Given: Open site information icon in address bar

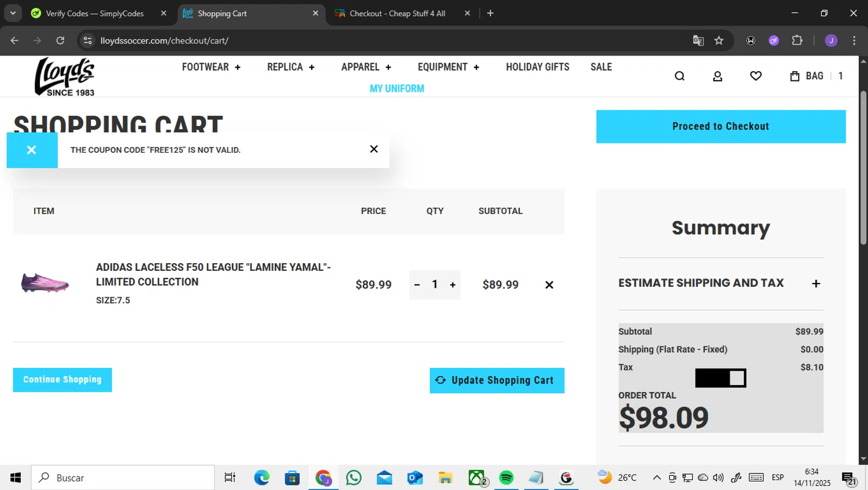Looking at the screenshot, I should point(87,40).
